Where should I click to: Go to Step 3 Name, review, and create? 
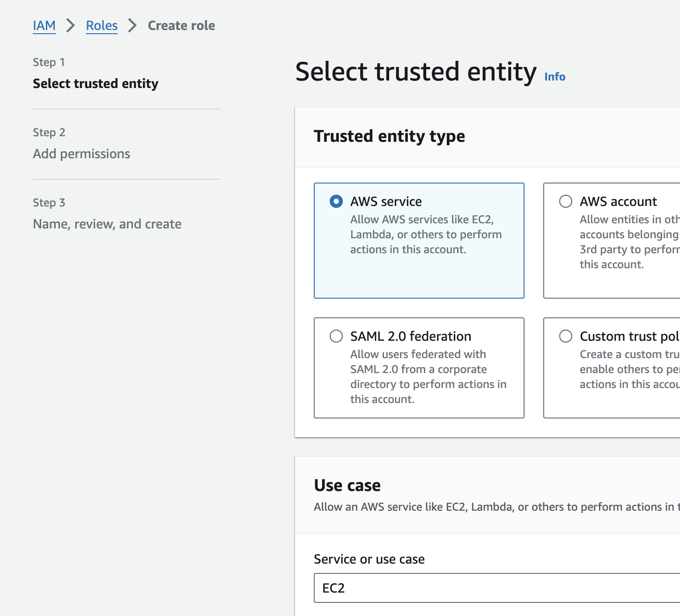(107, 224)
